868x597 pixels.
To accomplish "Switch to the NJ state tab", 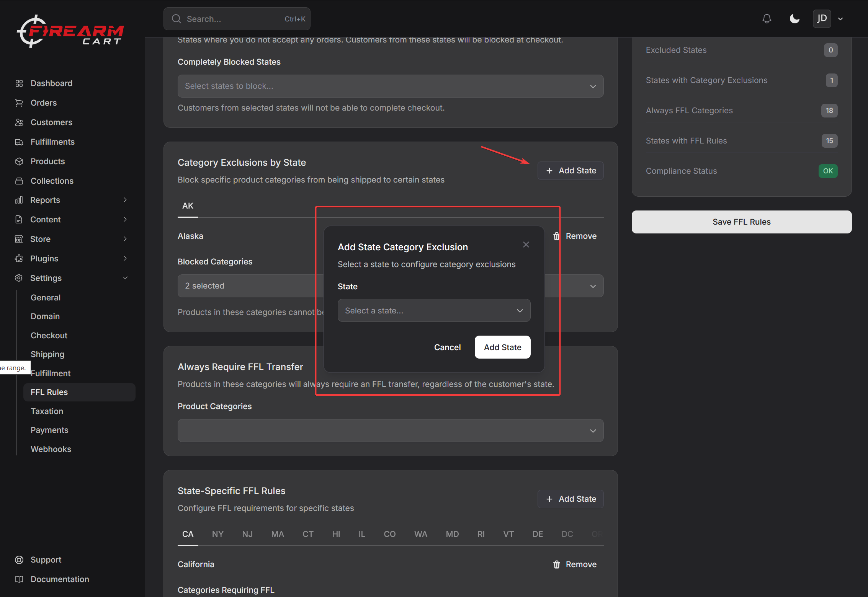I will point(247,534).
